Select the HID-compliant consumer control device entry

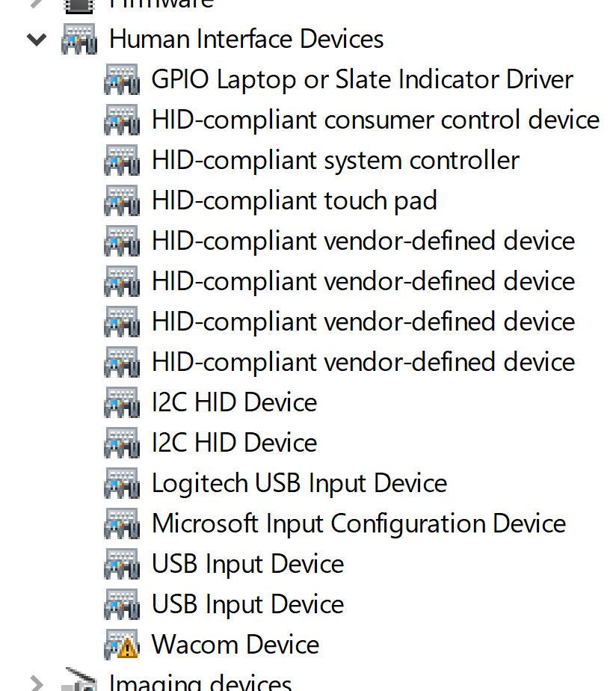pos(375,119)
